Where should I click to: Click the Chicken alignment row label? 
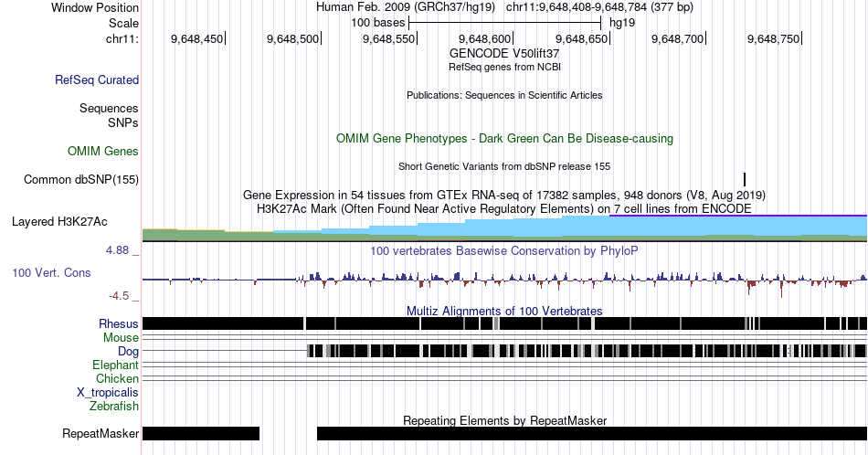pos(117,378)
